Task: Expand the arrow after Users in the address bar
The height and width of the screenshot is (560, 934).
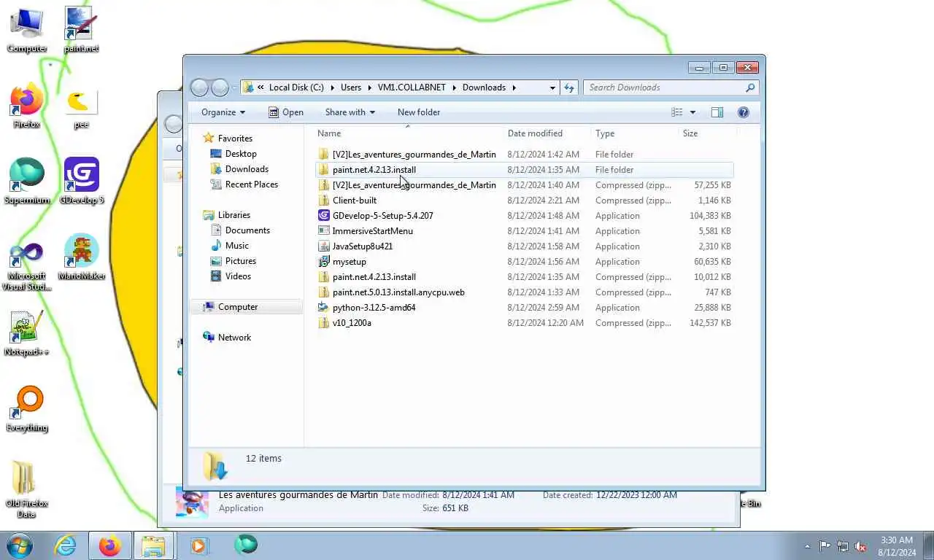Action: pyautogui.click(x=368, y=87)
